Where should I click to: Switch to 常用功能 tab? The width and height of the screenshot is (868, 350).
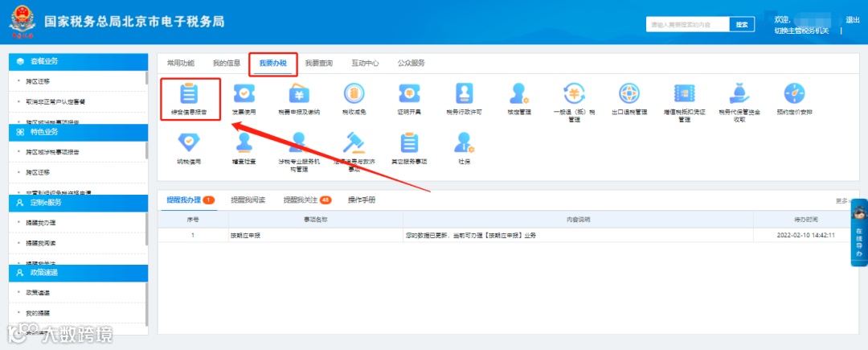pyautogui.click(x=181, y=63)
